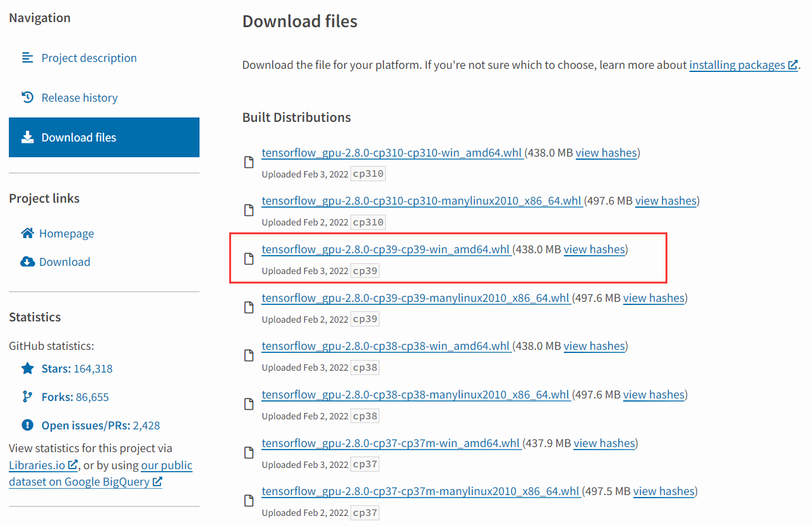View hashes for cp39 win_amd64 wheel
This screenshot has width=812, height=526.
(594, 249)
